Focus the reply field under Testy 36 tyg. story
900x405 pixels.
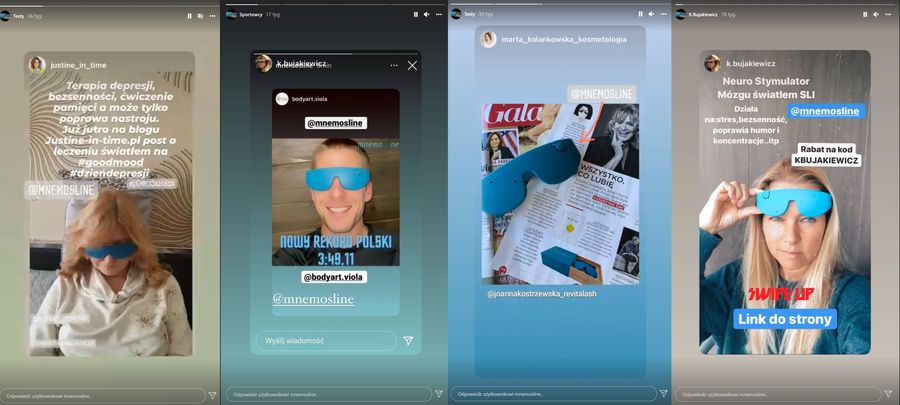(x=103, y=395)
